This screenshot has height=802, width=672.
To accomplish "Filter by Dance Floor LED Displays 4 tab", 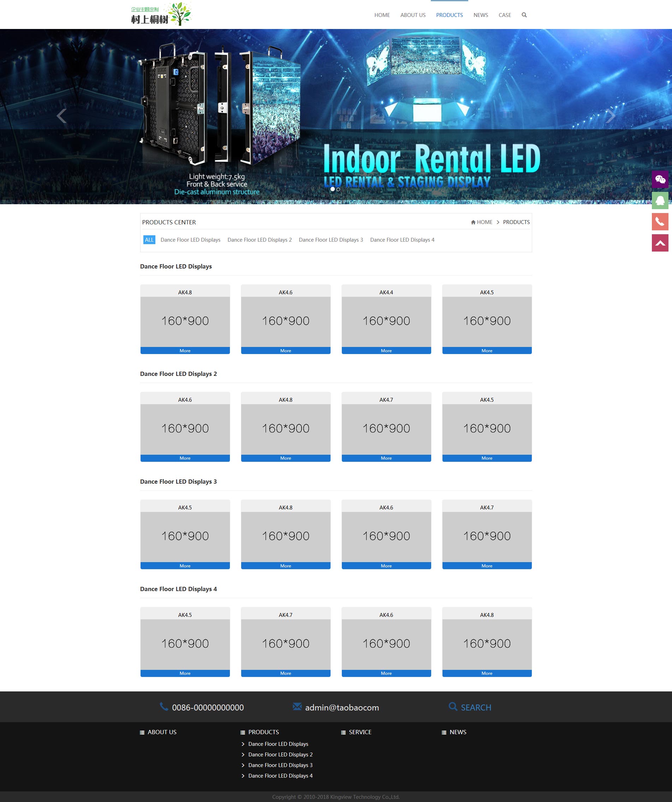I will (402, 240).
